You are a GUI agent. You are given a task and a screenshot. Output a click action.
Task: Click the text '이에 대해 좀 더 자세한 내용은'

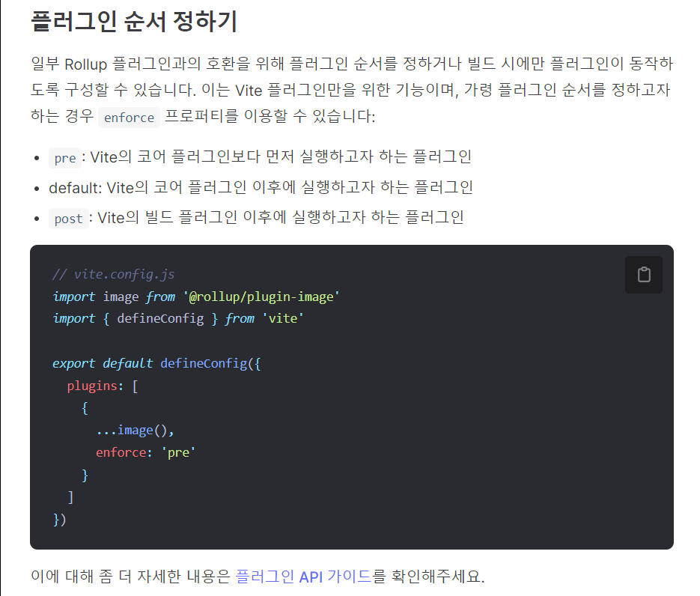pos(130,577)
